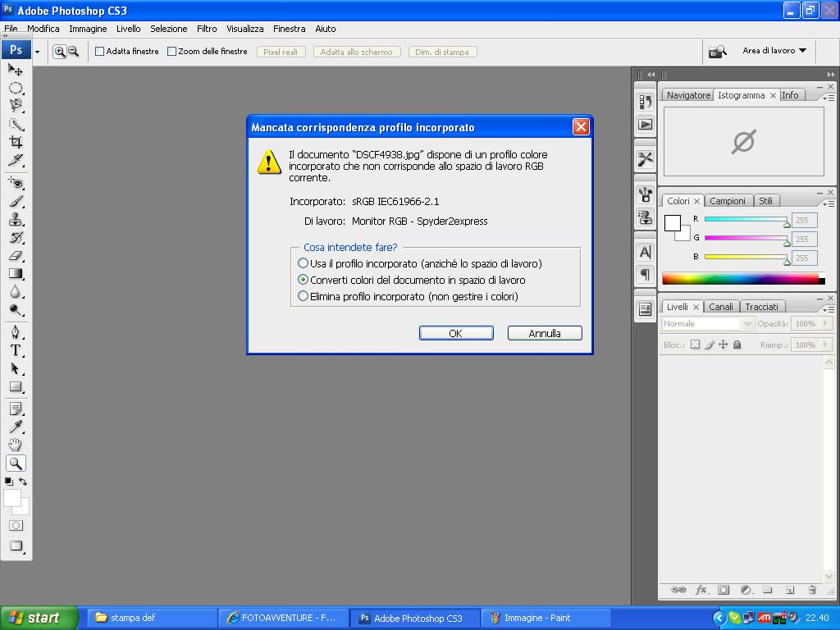Select the Hand tool
Image resolution: width=840 pixels, height=630 pixels.
16,445
